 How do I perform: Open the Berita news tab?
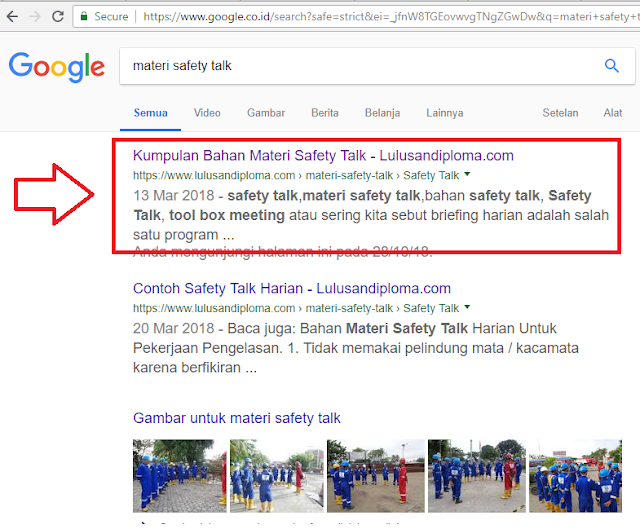click(324, 113)
